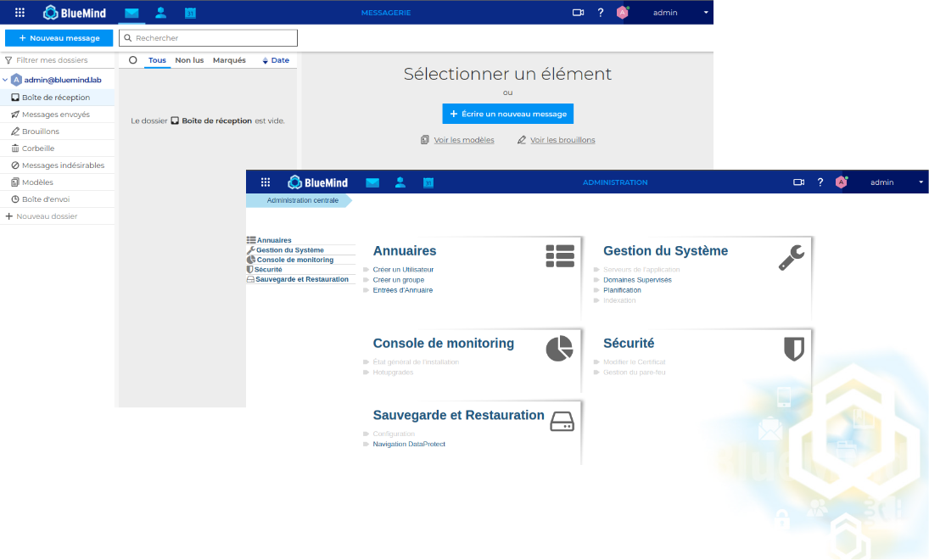Click the mail icon in Administration header
Viewport: 929px width, 560px height.
[372, 182]
